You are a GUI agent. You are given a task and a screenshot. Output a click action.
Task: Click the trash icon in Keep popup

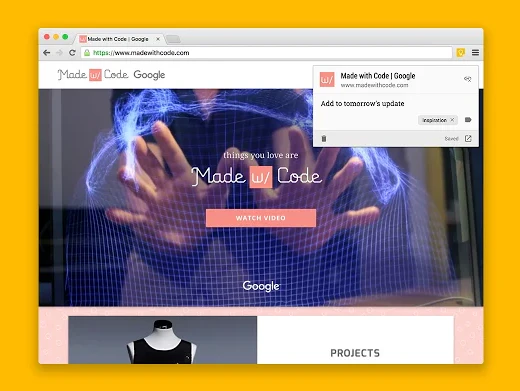[x=324, y=138]
